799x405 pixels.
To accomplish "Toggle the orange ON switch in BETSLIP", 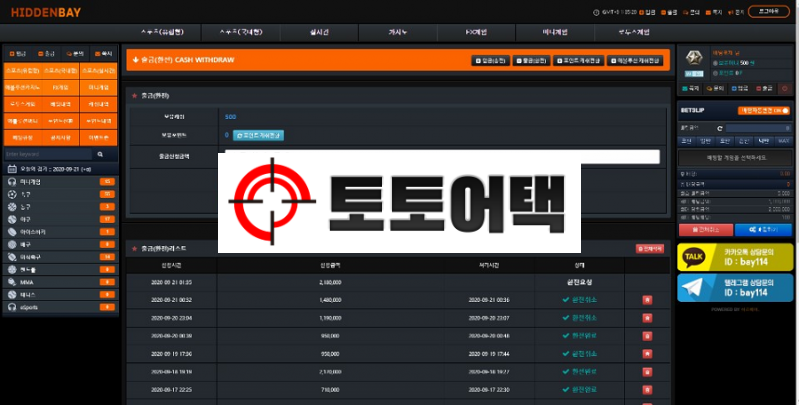I will [763, 111].
